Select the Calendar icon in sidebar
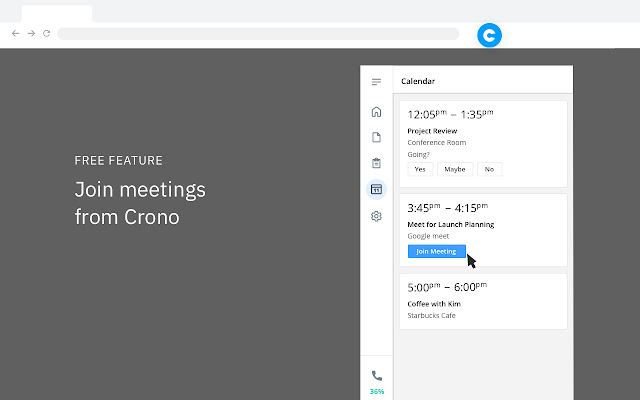640x400 pixels. (x=376, y=189)
